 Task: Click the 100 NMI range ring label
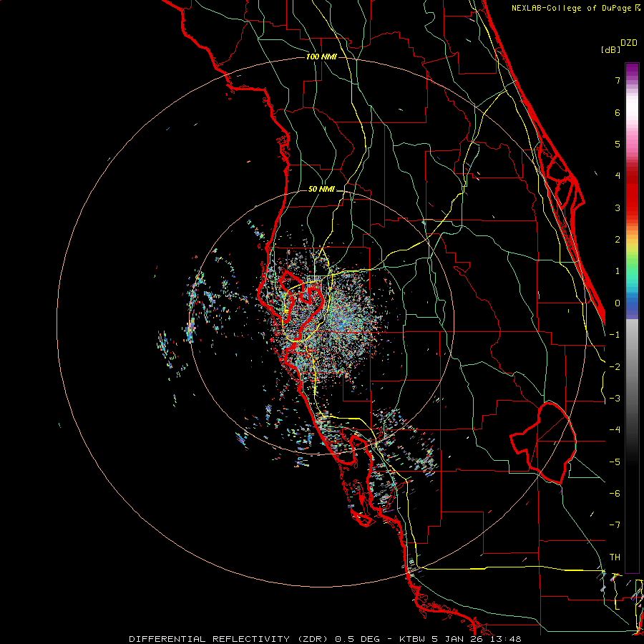pyautogui.click(x=321, y=57)
